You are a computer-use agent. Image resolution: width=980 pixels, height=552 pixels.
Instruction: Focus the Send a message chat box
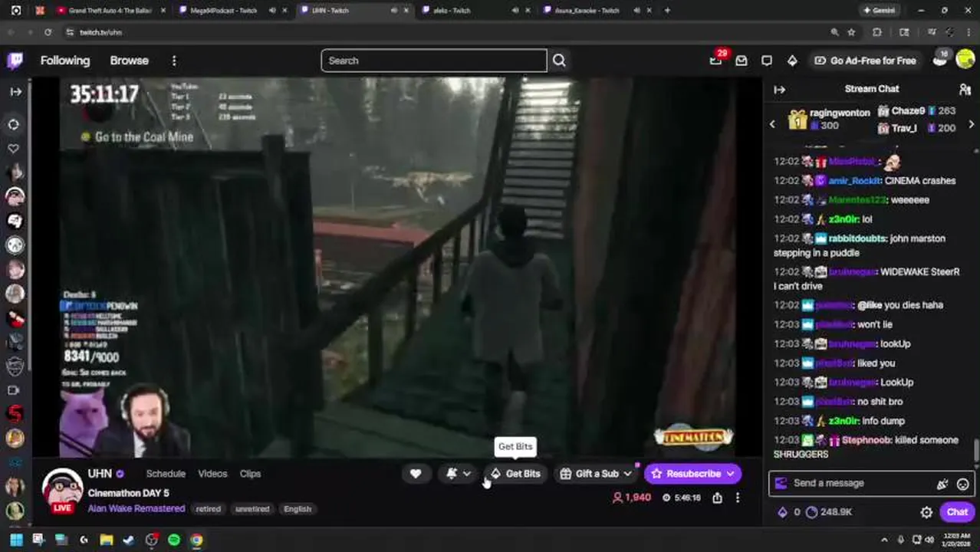click(857, 483)
